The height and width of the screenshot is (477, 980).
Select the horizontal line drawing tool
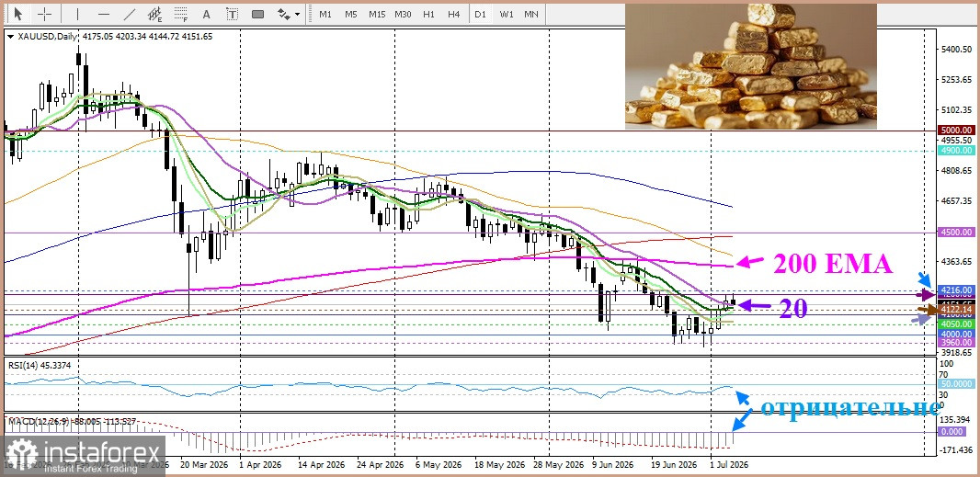point(104,14)
